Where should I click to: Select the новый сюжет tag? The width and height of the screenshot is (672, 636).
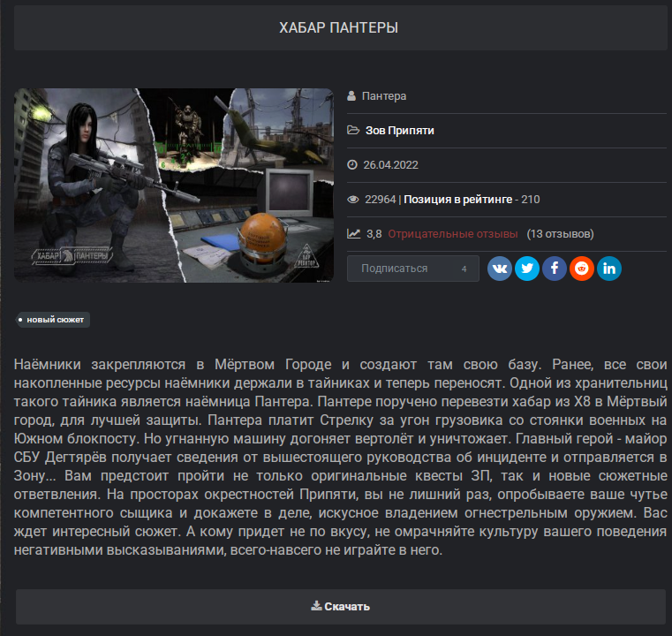[53, 320]
